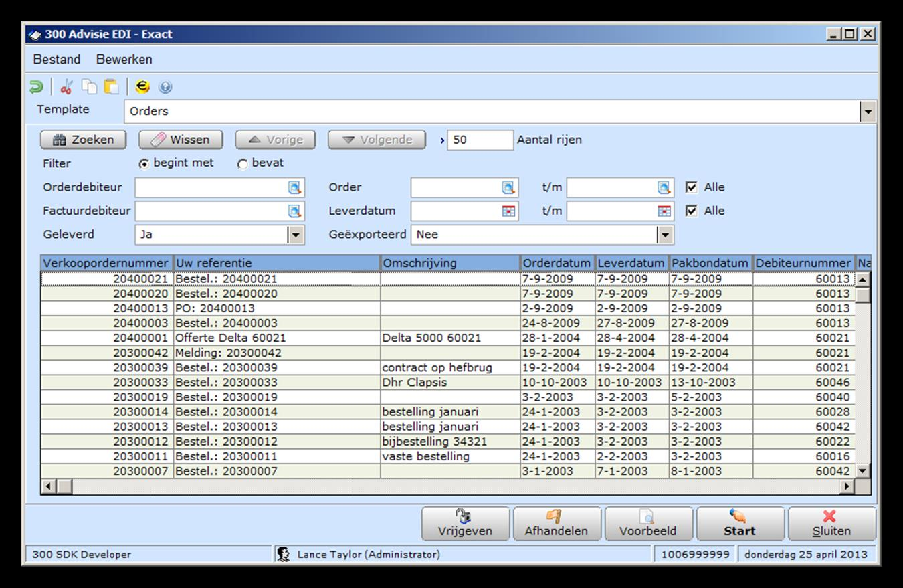Sort by the Verkoopordernummer column header
Screen dimensions: 903x588
pyautogui.click(x=107, y=263)
